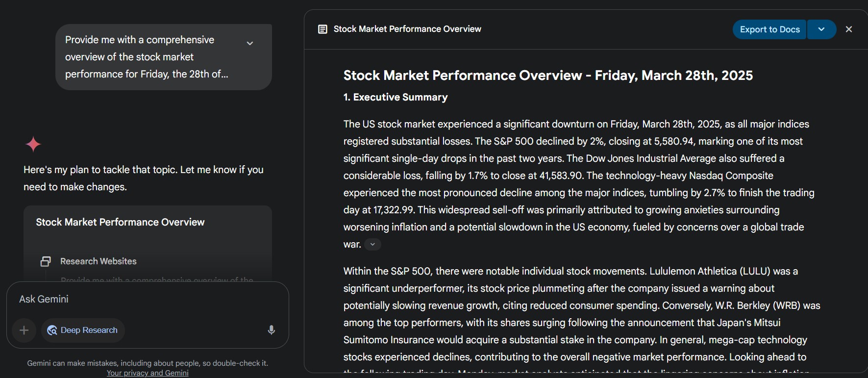Image resolution: width=868 pixels, height=378 pixels.
Task: Click the Gemini sparkle icon
Action: coord(33,144)
